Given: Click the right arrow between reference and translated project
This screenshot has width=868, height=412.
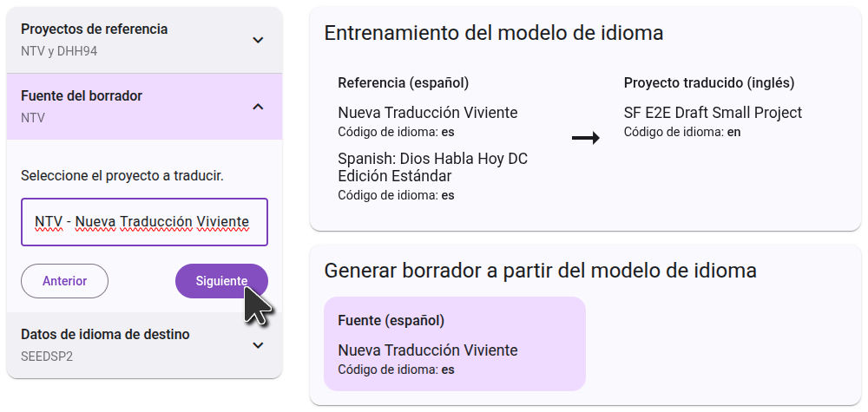Looking at the screenshot, I should pyautogui.click(x=586, y=138).
